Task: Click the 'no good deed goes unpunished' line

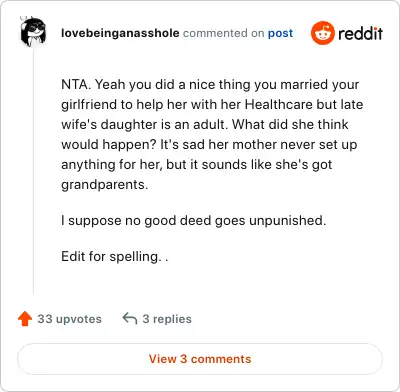Action: 193,220
